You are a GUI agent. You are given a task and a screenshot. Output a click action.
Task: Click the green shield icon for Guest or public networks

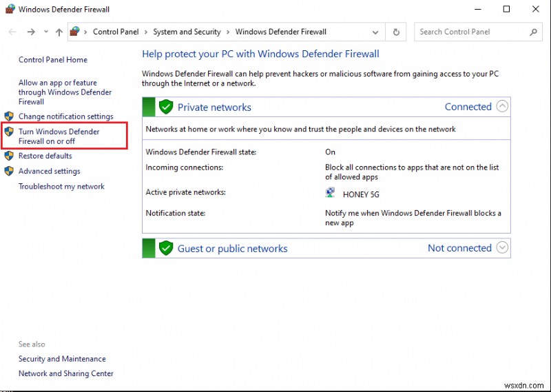[x=165, y=248]
